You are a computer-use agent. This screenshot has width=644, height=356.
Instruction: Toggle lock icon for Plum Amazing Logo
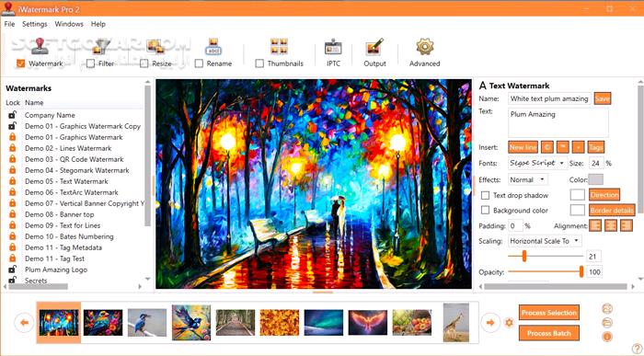(12, 270)
